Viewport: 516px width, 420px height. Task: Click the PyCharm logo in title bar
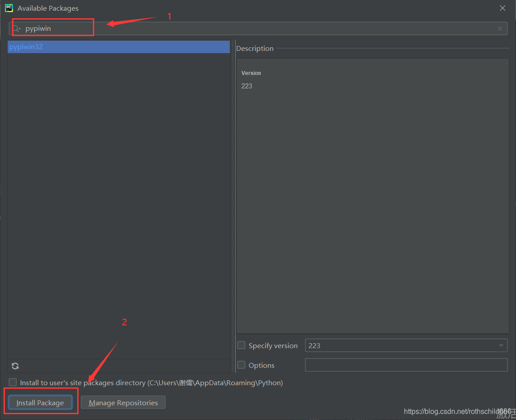(9, 8)
